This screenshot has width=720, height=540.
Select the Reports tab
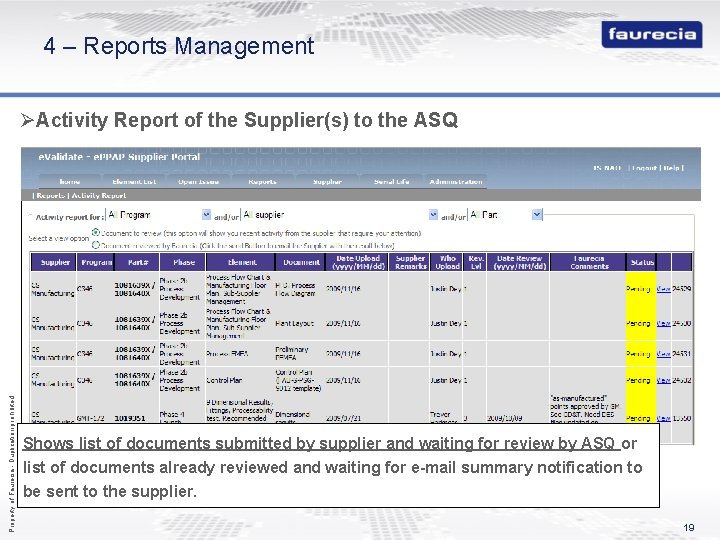[262, 182]
